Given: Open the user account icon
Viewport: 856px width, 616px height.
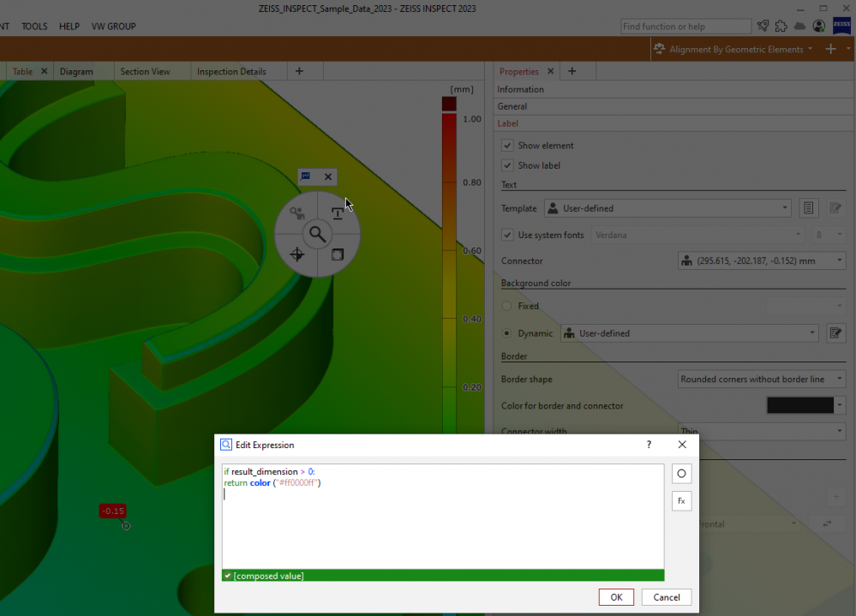Looking at the screenshot, I should coord(819,27).
